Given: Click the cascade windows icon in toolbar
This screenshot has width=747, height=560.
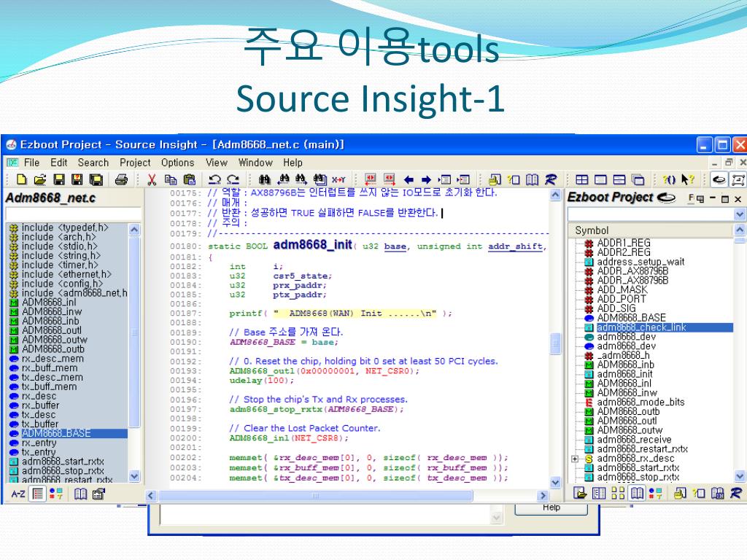Looking at the screenshot, I should coord(638,179).
